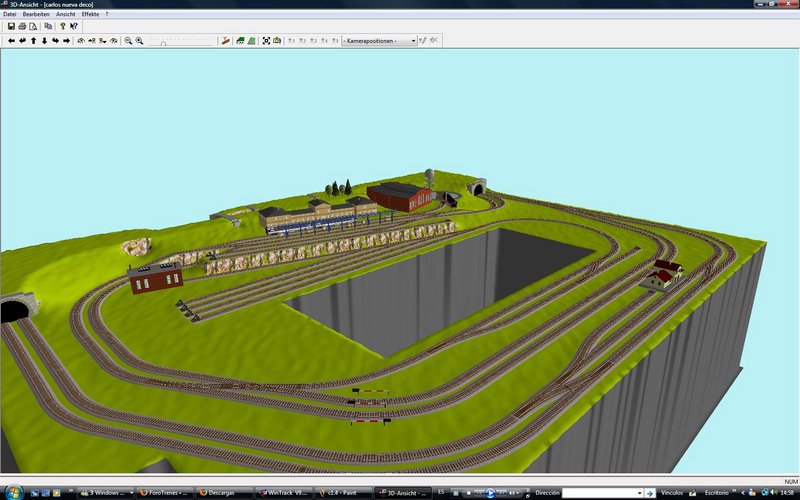Open the Dirección address dropdown arrow
800x500 pixels.
click(x=639, y=493)
